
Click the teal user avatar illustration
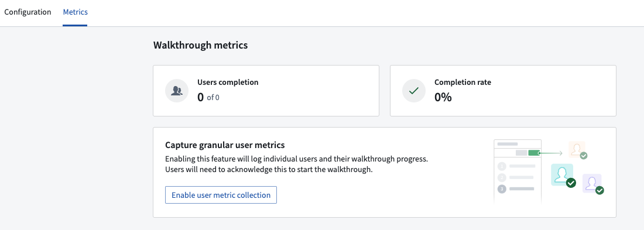pyautogui.click(x=561, y=174)
